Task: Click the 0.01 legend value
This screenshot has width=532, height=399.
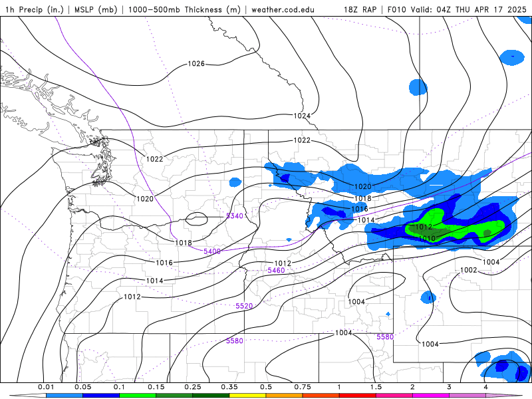Action: click(x=46, y=387)
